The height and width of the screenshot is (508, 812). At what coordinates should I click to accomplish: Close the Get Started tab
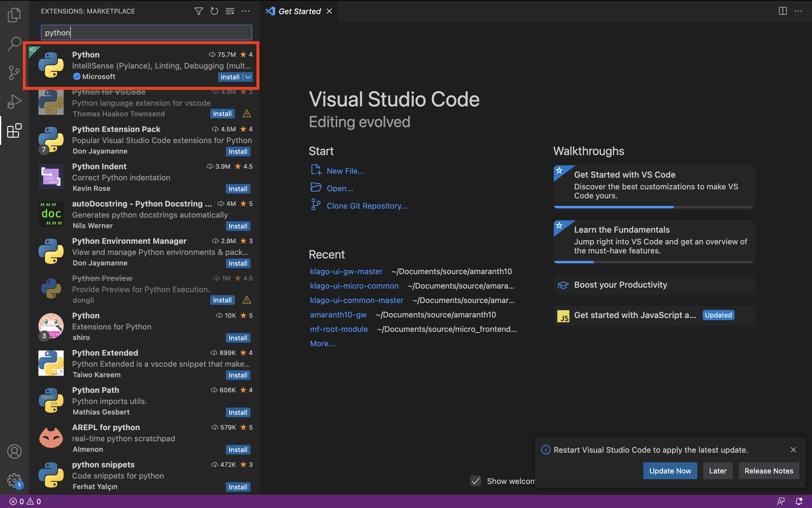pos(329,11)
